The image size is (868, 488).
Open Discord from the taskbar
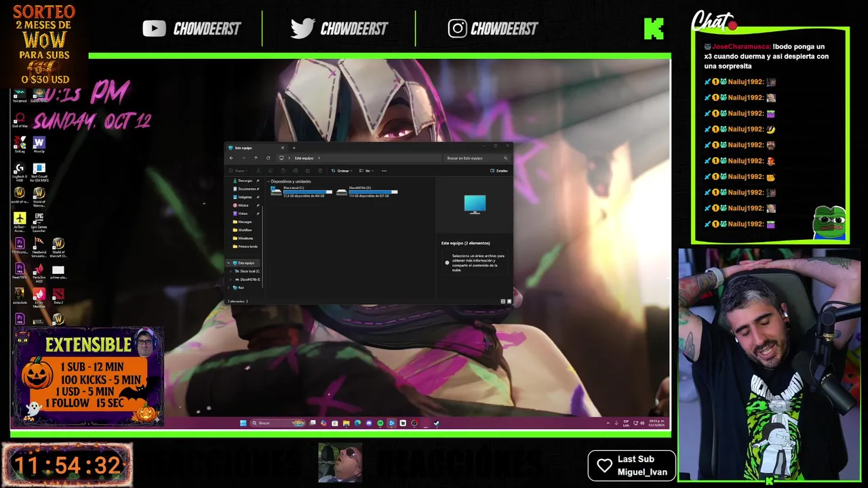tap(369, 423)
